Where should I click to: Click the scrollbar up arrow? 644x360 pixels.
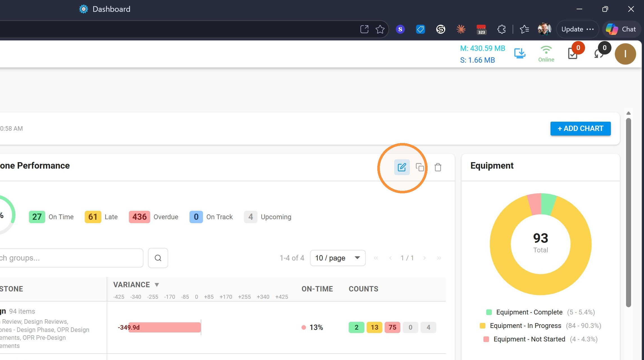coord(629,113)
